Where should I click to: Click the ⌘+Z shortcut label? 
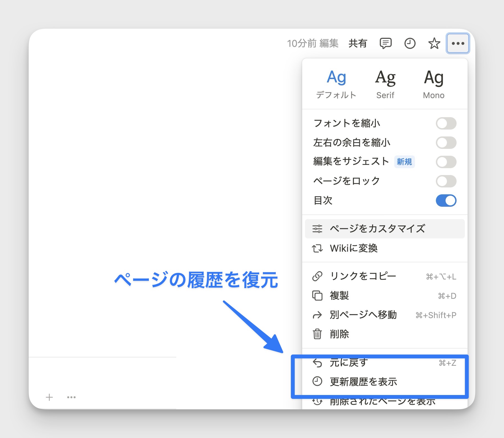[x=447, y=363]
